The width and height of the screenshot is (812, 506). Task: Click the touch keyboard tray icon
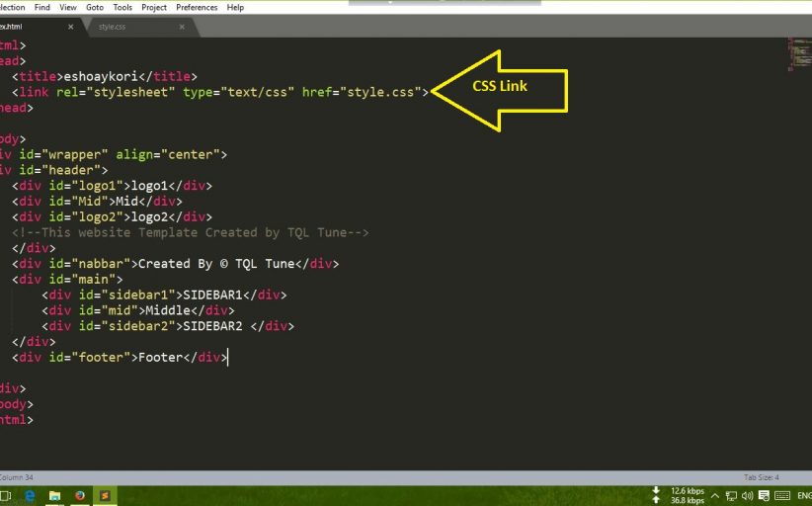point(781,495)
